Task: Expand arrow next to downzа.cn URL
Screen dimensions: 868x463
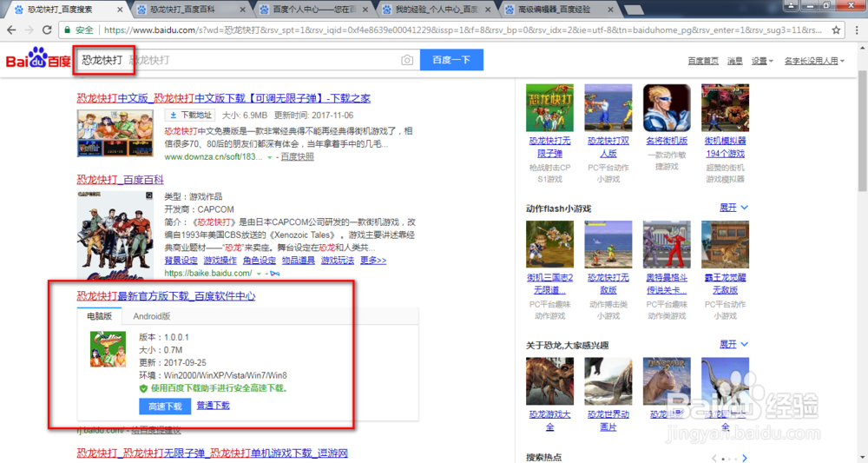Action: [x=270, y=158]
